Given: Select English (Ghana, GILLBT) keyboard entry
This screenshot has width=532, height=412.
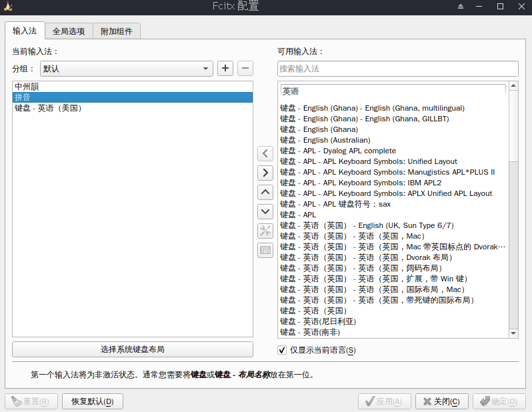Looking at the screenshot, I should tap(393, 119).
